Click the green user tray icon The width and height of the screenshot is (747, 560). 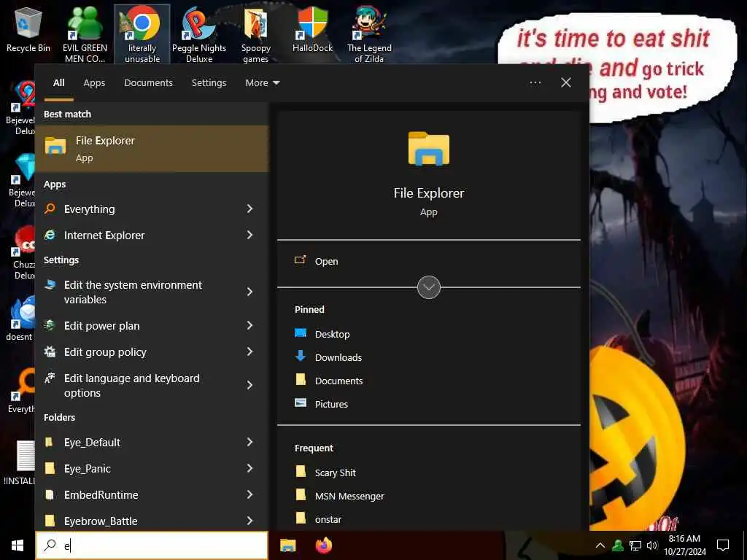click(x=618, y=545)
